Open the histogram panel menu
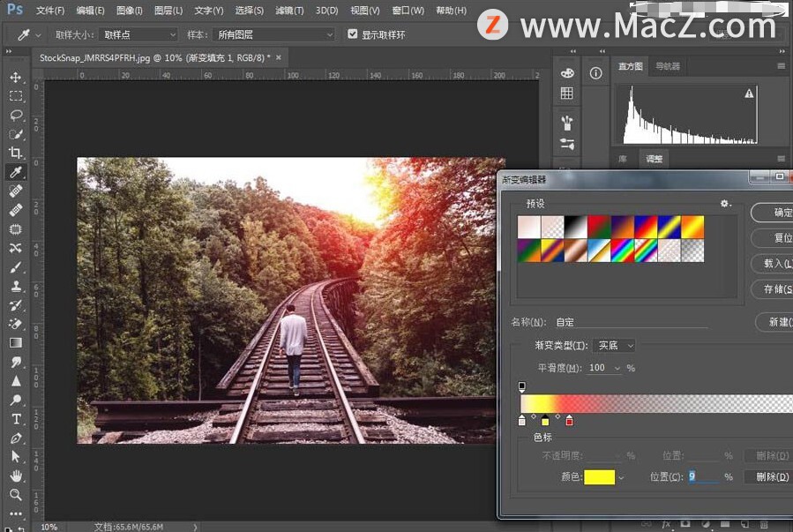Viewport: 793px width, 532px height. tap(782, 66)
